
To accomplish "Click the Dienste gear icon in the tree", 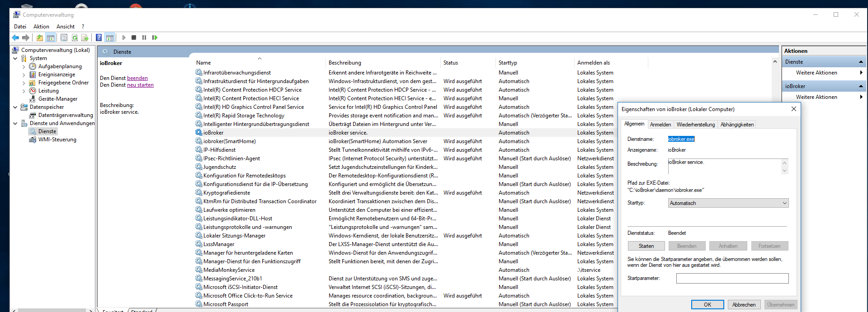I will (x=33, y=131).
